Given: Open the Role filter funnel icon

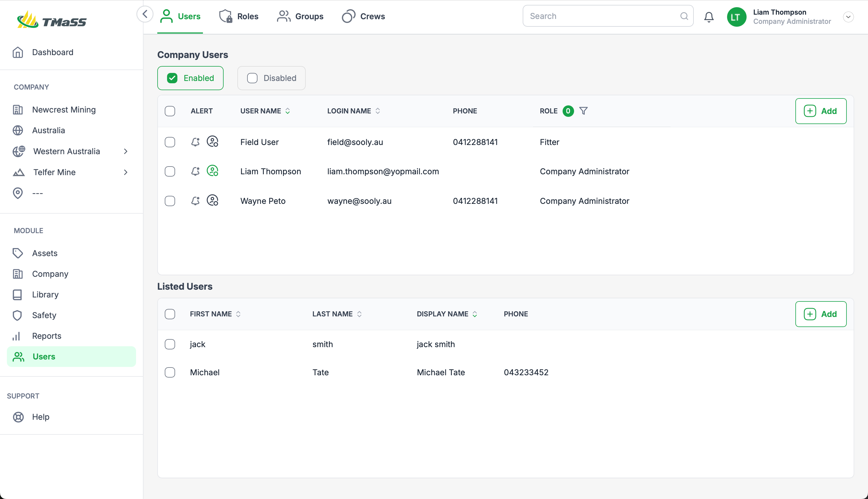Looking at the screenshot, I should [583, 111].
